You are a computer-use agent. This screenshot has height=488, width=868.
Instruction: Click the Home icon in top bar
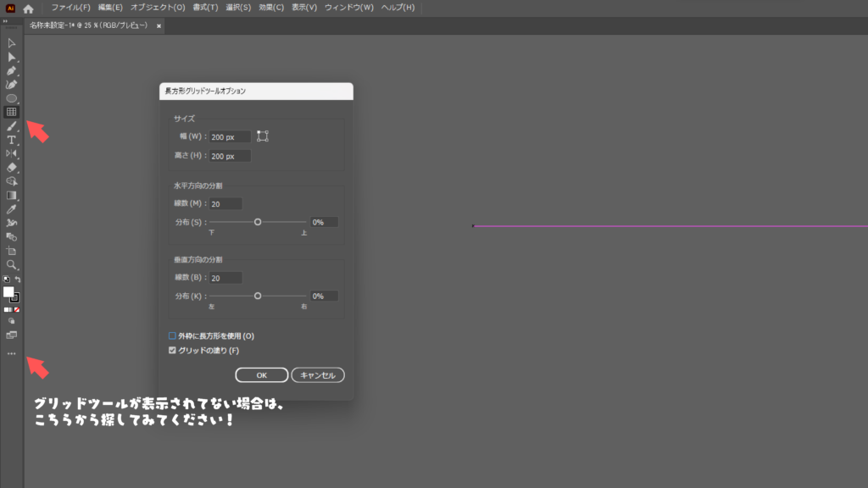(28, 8)
